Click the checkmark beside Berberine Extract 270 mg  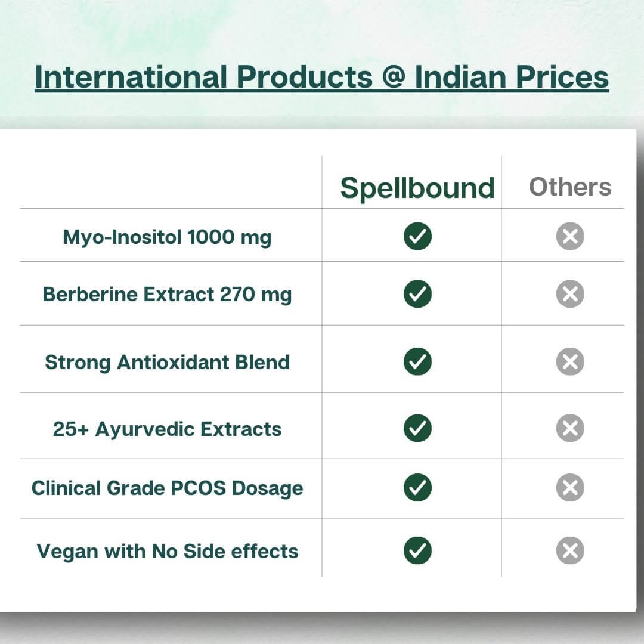pos(417,294)
